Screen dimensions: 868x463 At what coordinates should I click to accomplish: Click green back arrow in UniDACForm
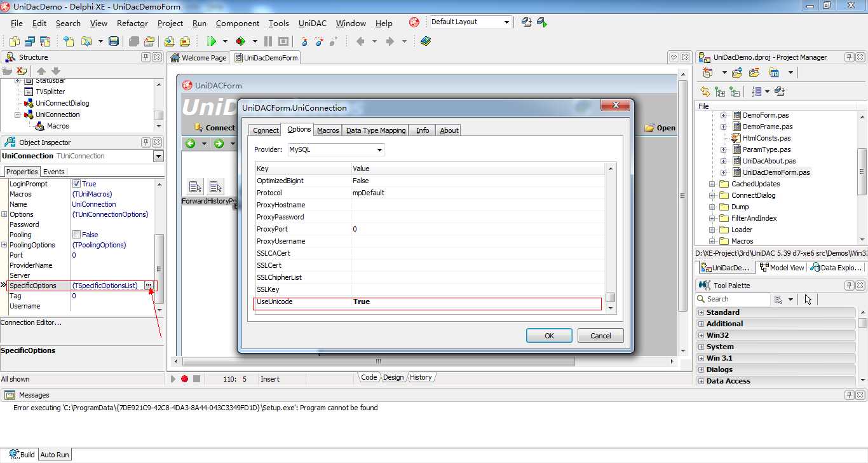pos(190,144)
